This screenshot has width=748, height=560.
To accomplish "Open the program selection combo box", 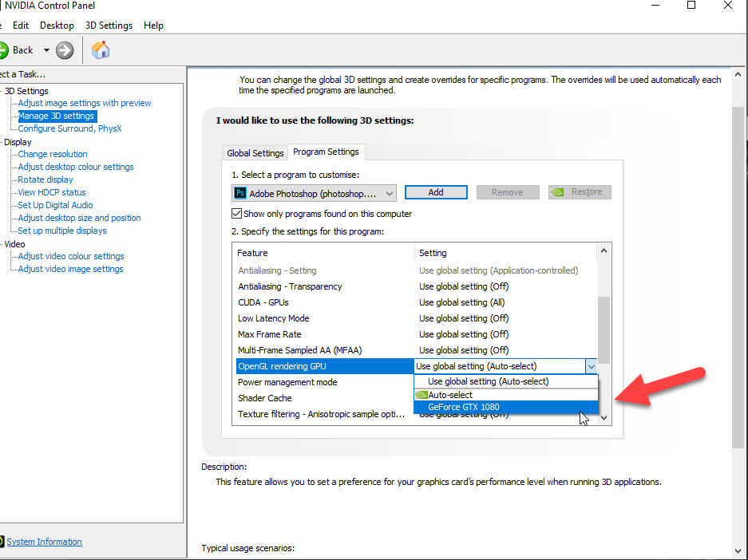I will click(x=314, y=193).
